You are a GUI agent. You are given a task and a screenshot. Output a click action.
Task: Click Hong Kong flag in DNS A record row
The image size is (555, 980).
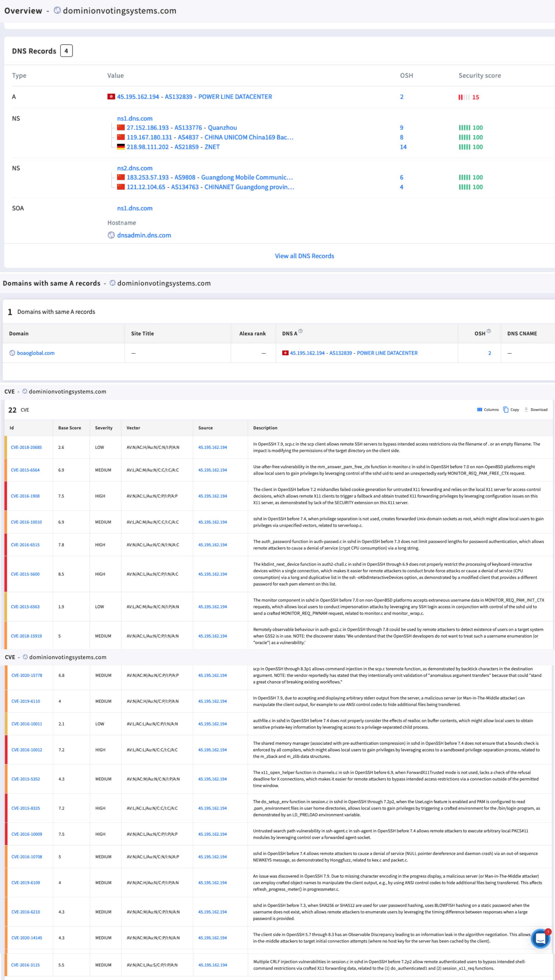tap(111, 96)
